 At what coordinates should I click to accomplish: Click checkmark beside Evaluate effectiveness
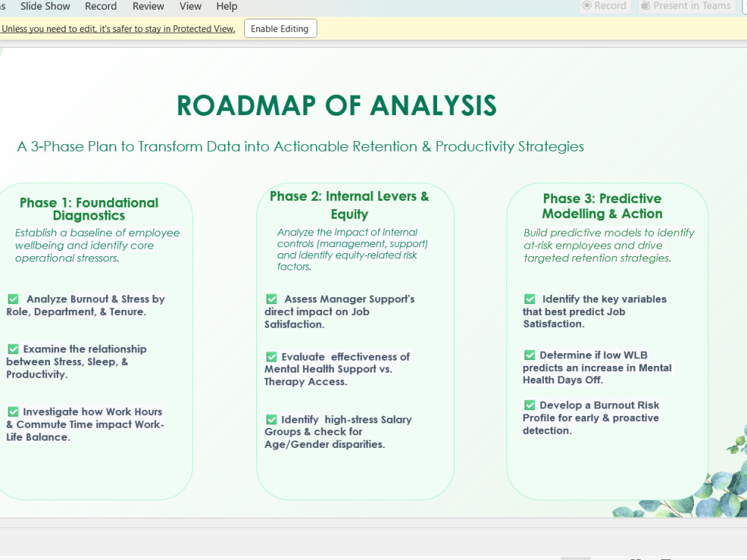pyautogui.click(x=272, y=357)
